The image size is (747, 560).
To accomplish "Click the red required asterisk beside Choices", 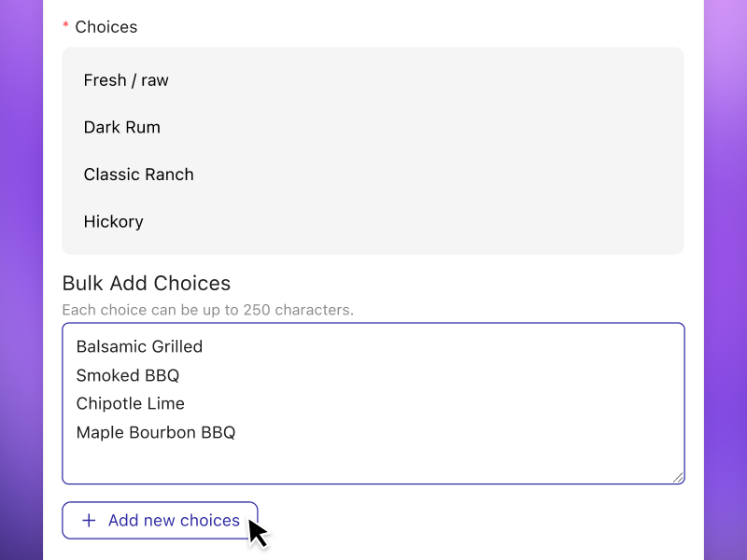I will click(x=63, y=27).
